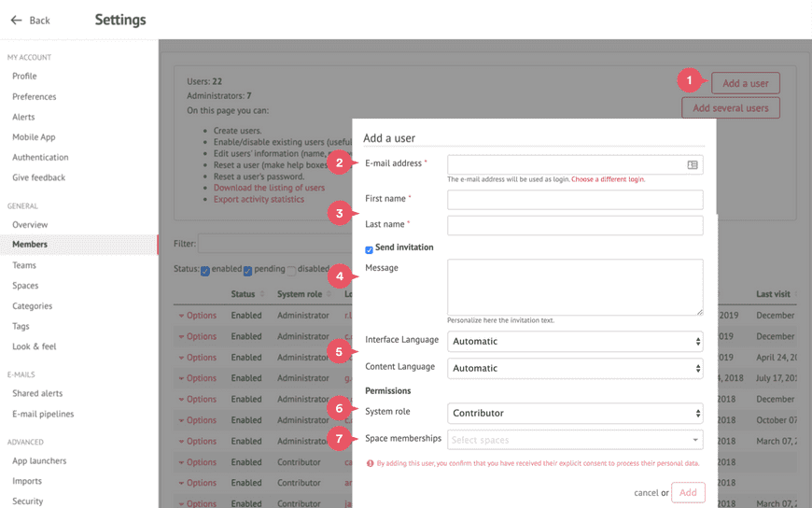Viewport: 812px width, 508px height.
Task: Expand Options for first Administrator row
Action: (198, 316)
